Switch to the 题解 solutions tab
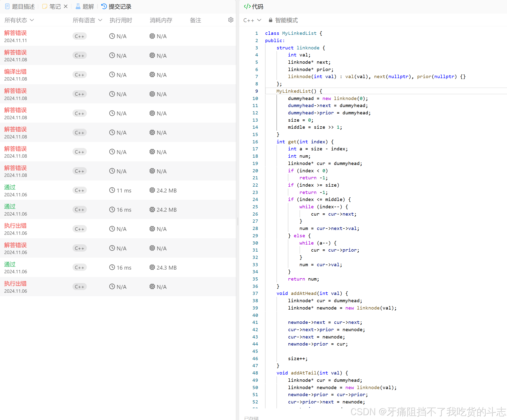The width and height of the screenshot is (507, 420). pos(88,7)
